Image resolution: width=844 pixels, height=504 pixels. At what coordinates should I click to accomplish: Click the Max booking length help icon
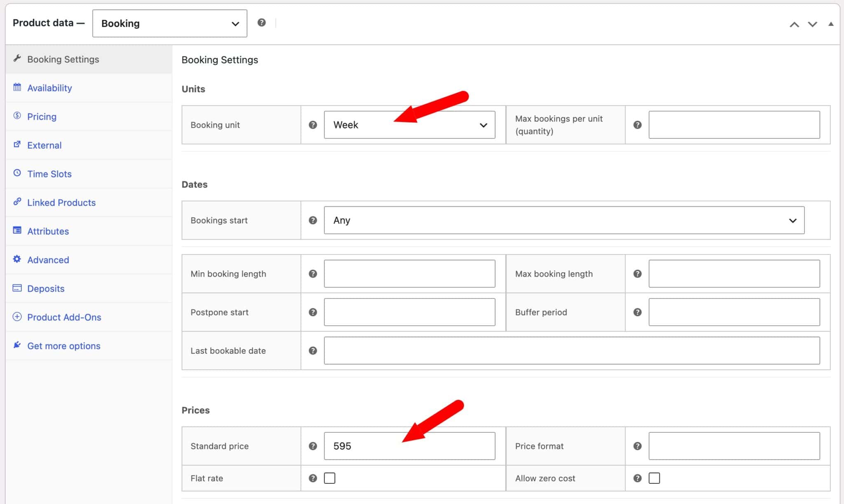coord(637,274)
